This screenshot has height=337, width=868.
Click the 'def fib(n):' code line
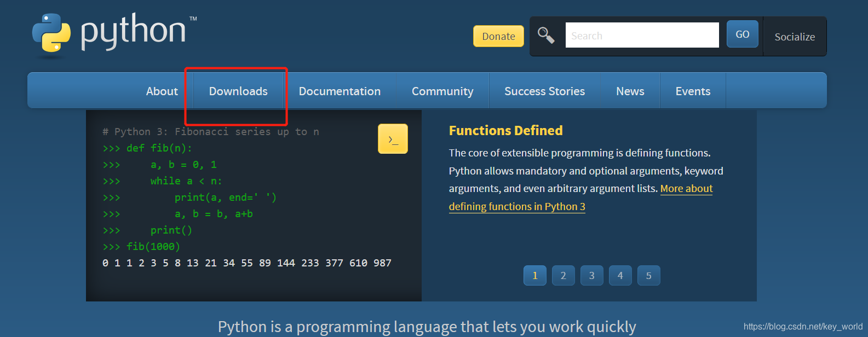click(147, 148)
